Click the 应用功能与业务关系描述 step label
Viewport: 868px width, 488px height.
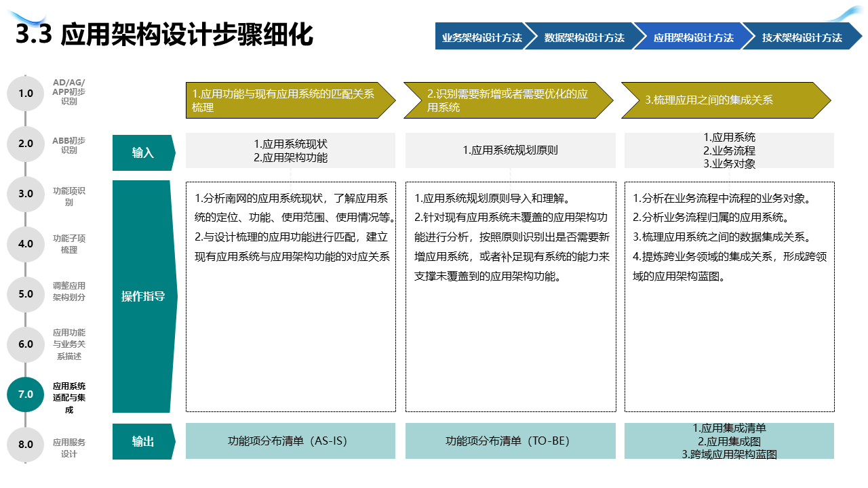tap(69, 344)
